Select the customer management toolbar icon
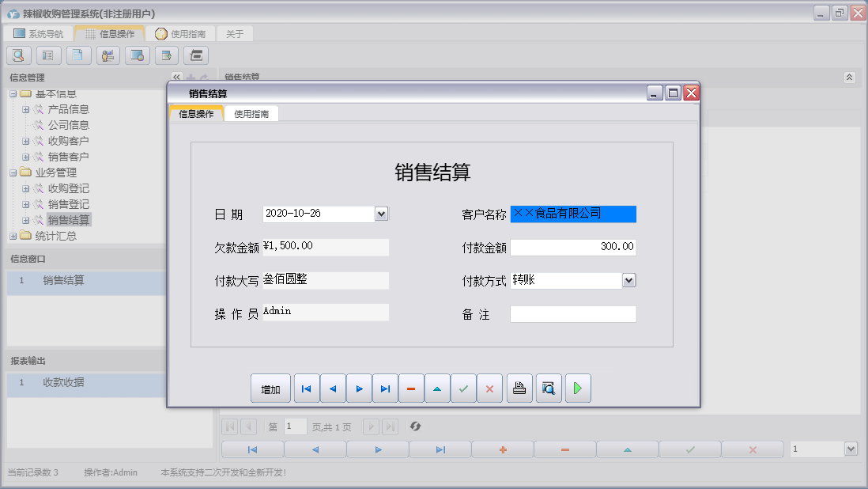868x489 pixels. [108, 55]
